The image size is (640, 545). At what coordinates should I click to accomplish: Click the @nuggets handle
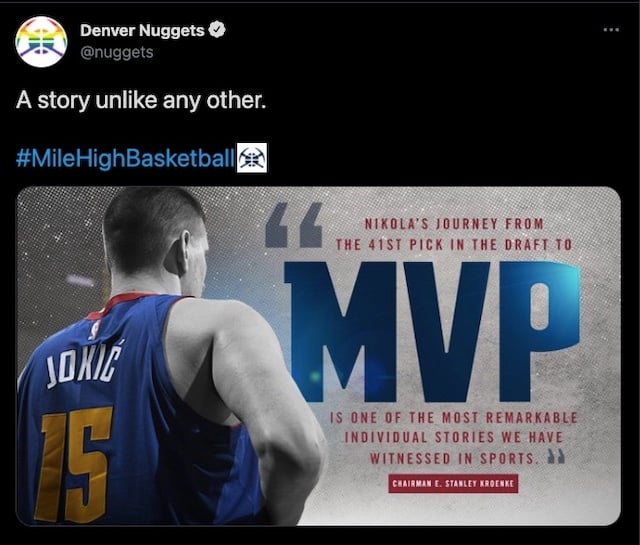(x=117, y=52)
